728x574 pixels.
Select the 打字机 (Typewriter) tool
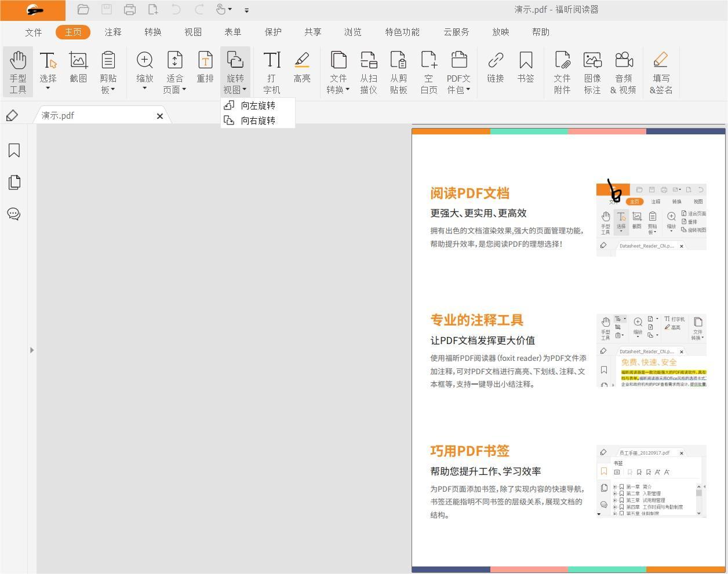tap(272, 71)
